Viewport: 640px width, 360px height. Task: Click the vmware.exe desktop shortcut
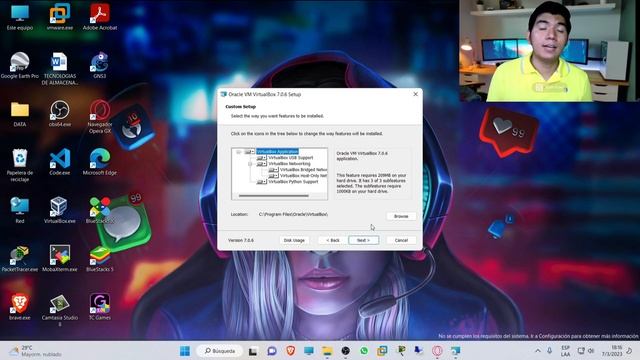click(x=60, y=18)
